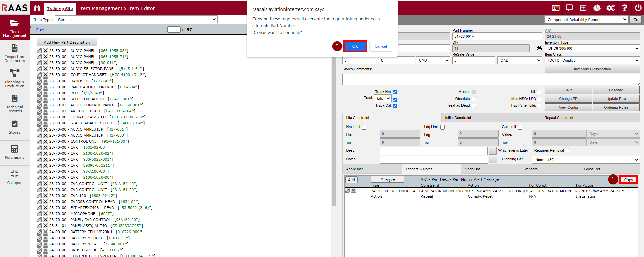Open the Item Type dropdown

[x=136, y=20]
